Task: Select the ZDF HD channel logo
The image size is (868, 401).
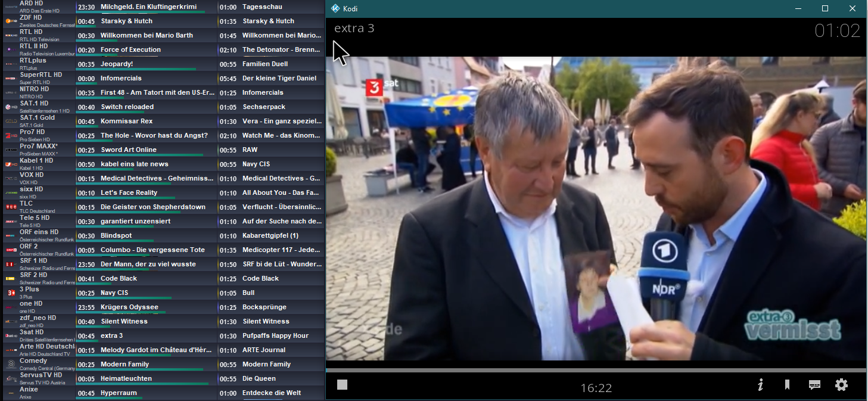Action: (x=11, y=21)
